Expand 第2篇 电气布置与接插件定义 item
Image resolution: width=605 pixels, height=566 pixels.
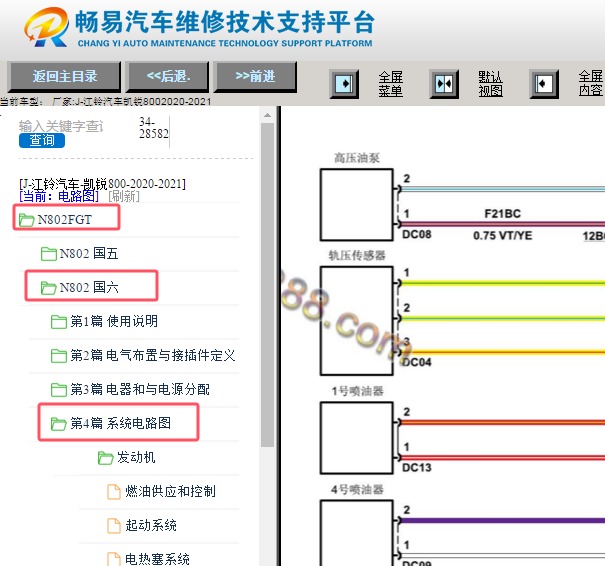coord(153,356)
